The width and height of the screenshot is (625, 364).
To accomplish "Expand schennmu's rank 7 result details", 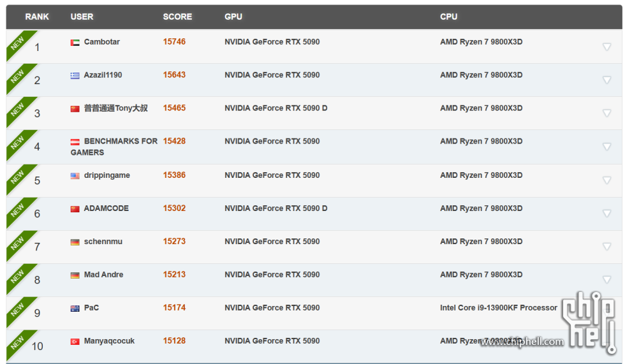I will [607, 247].
